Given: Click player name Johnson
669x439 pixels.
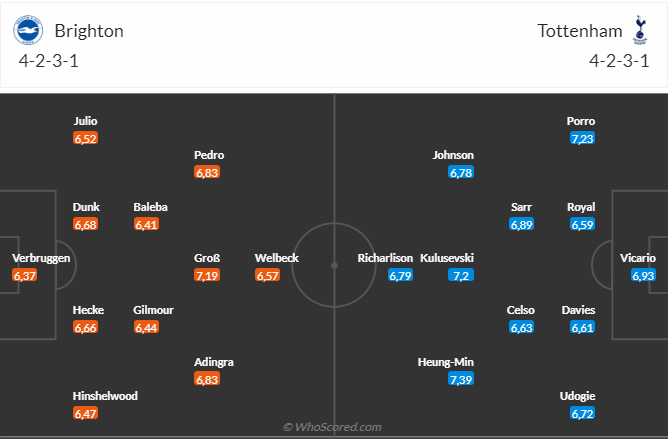Looking at the screenshot, I should click(453, 155).
